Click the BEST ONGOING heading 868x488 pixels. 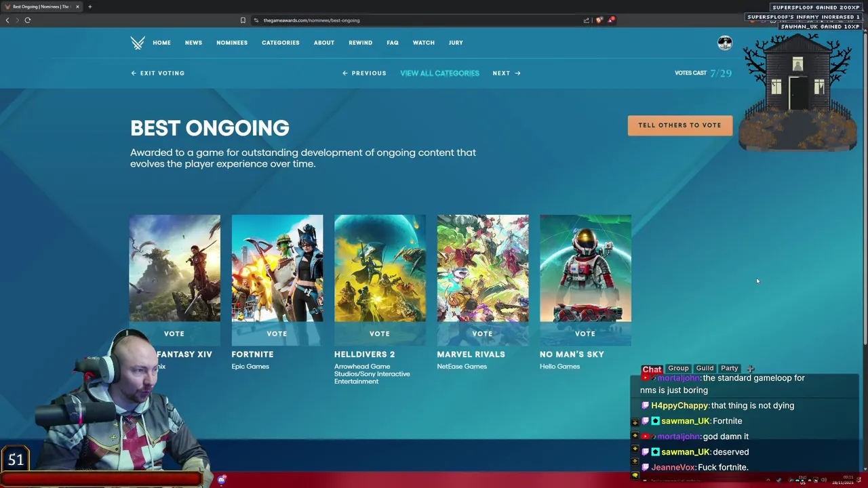(210, 128)
